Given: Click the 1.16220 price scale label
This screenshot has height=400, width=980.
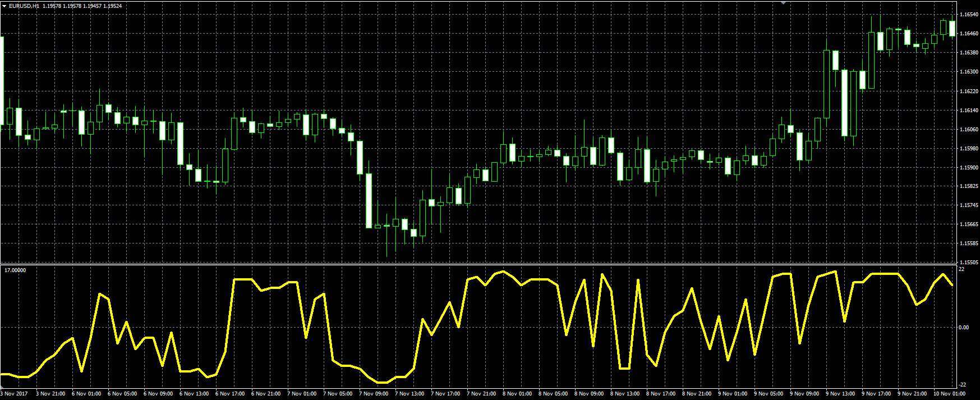Looking at the screenshot, I should 969,91.
